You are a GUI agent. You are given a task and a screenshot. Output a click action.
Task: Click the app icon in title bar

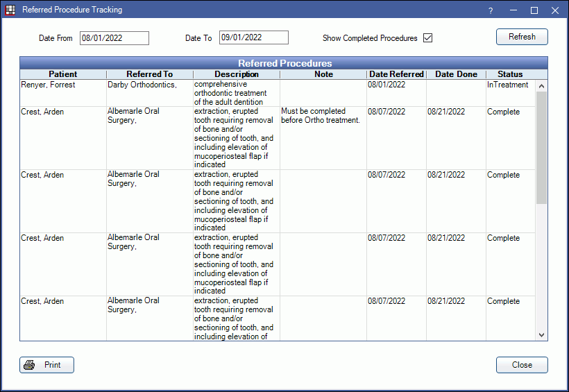point(10,10)
